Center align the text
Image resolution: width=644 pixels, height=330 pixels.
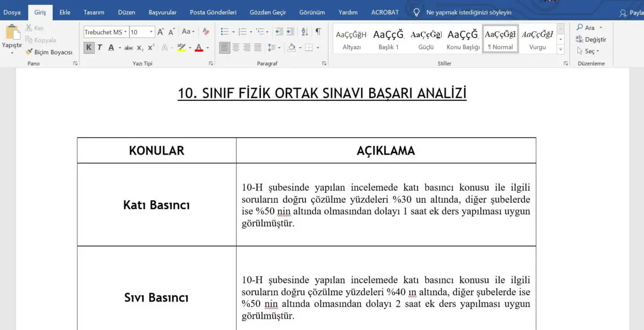(236, 48)
